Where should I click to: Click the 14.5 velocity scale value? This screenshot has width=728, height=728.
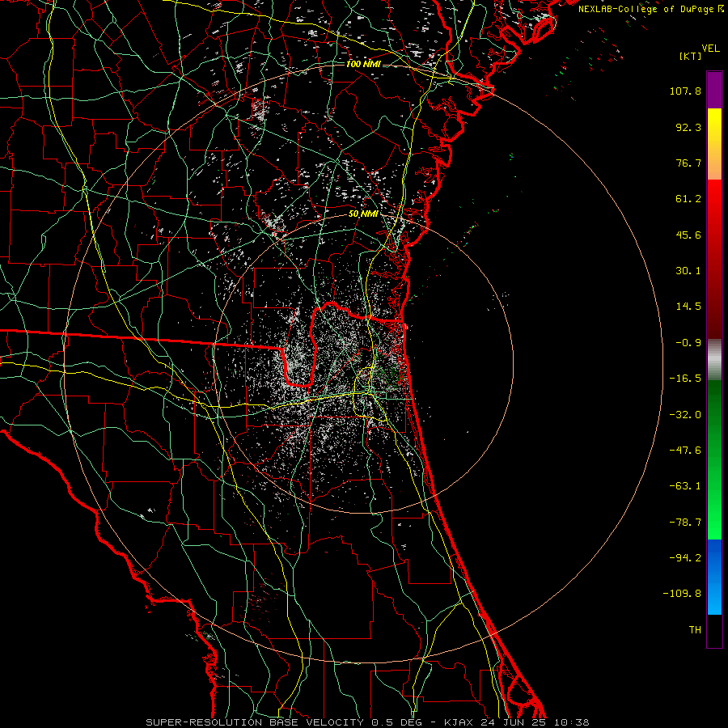[688, 307]
